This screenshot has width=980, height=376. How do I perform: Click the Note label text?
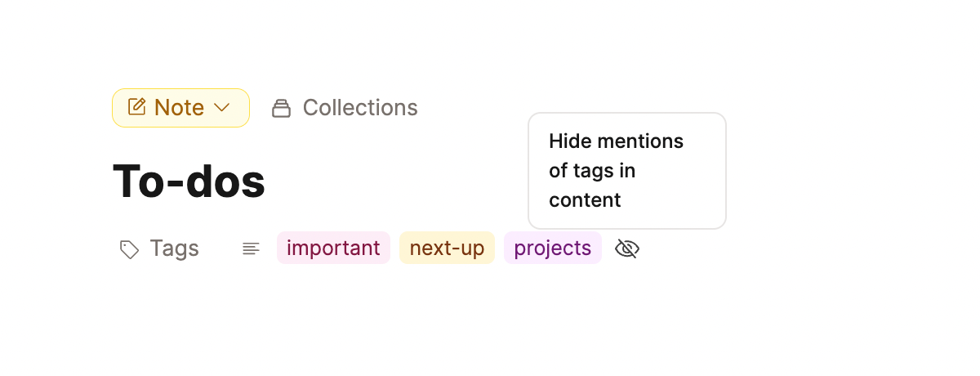coord(179,108)
